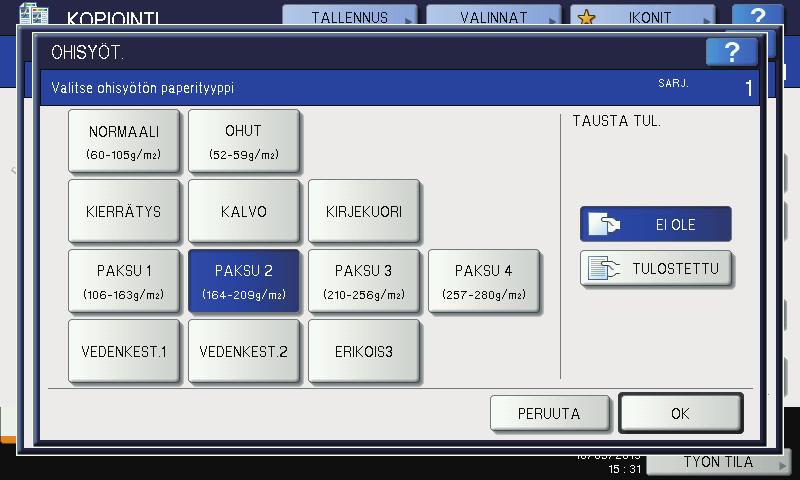Select PAKSU 3 (210-256g/m2)
This screenshot has height=480, width=800.
pyautogui.click(x=364, y=281)
